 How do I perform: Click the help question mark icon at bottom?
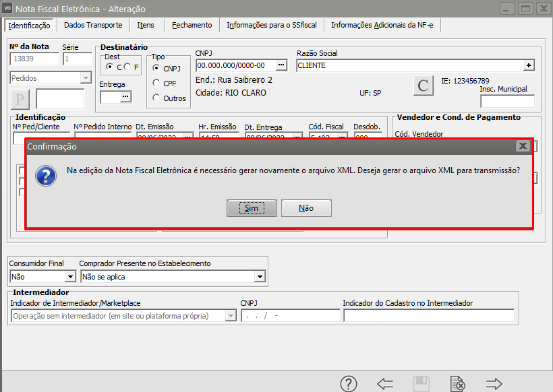[348, 384]
